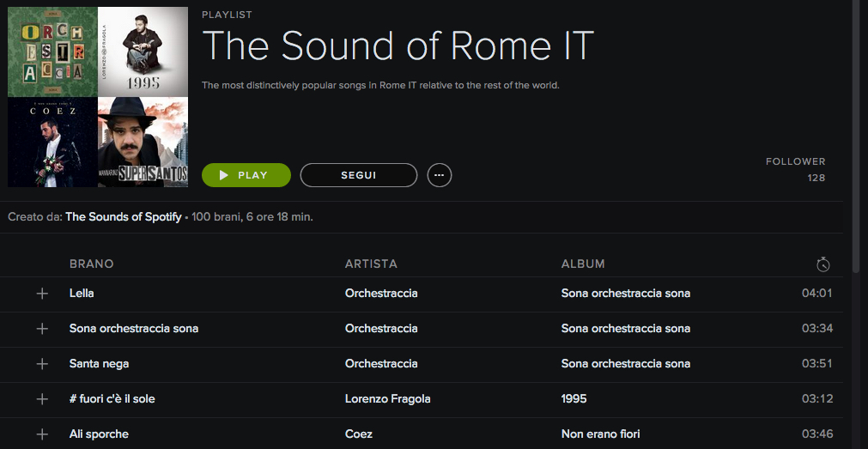The image size is (868, 449).
Task: Sort the list by ARTISTA column
Action: click(371, 264)
